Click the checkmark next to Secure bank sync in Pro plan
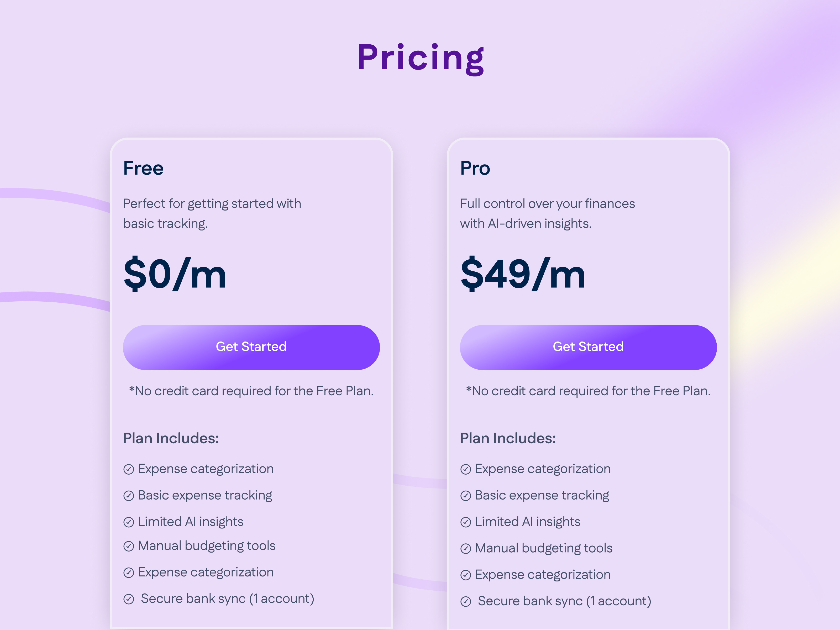Screen dimensions: 840x630 click(466, 601)
